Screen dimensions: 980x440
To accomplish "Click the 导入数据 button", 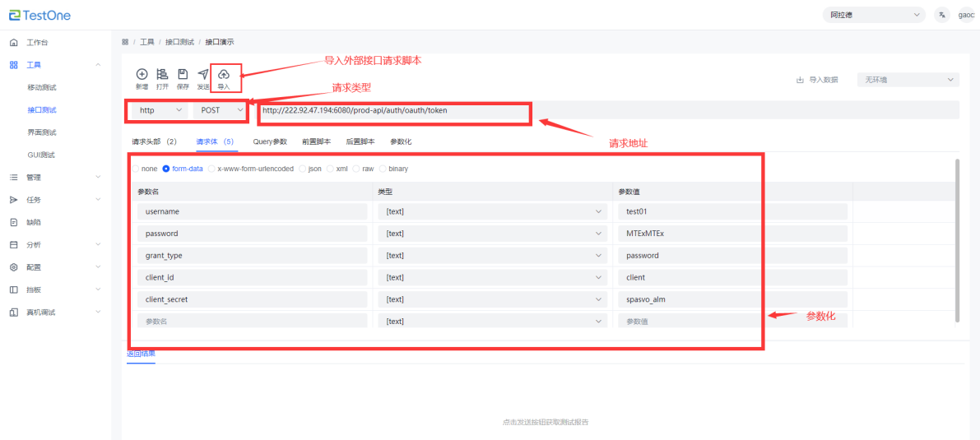I will [817, 80].
